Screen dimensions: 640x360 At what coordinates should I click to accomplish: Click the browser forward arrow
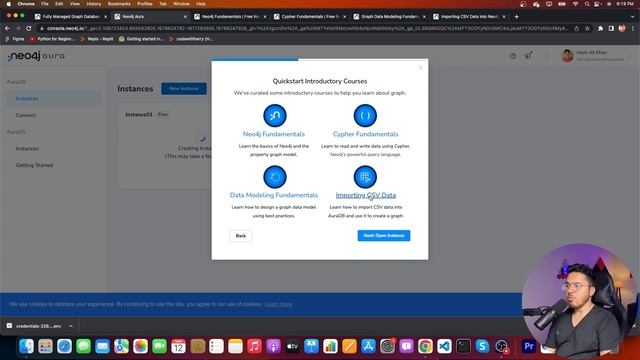point(18,28)
